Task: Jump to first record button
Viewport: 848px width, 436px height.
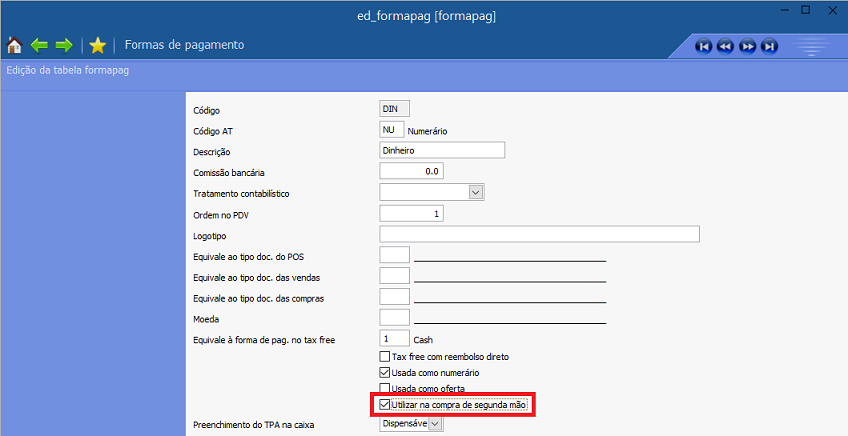Action: [x=704, y=46]
